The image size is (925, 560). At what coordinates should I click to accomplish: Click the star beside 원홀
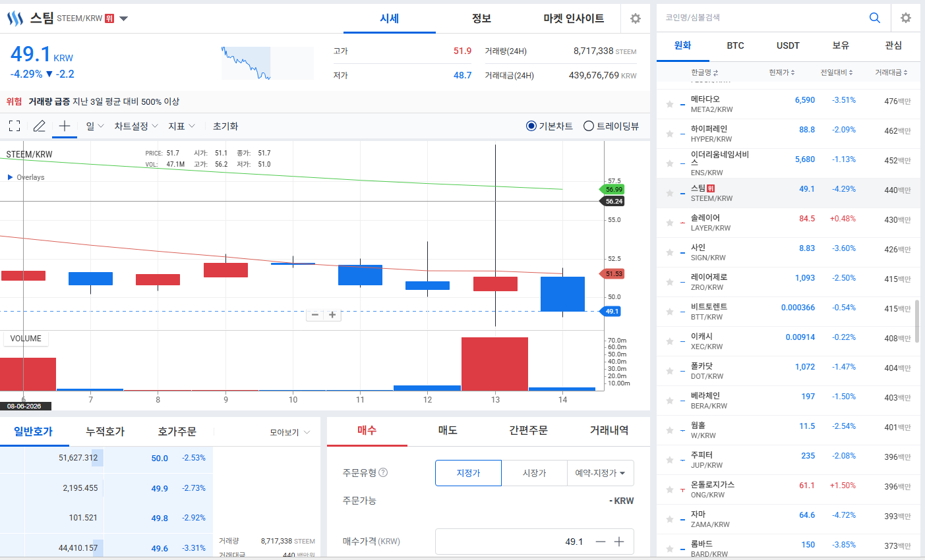pos(670,430)
